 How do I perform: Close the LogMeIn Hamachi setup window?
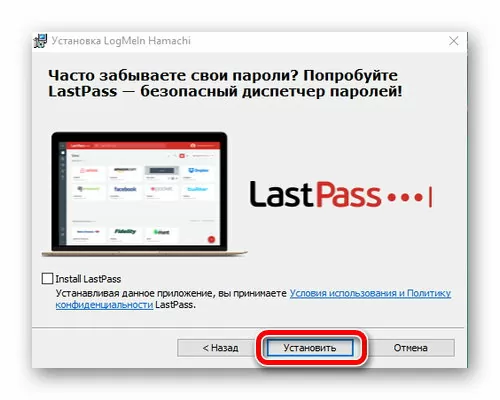point(453,41)
